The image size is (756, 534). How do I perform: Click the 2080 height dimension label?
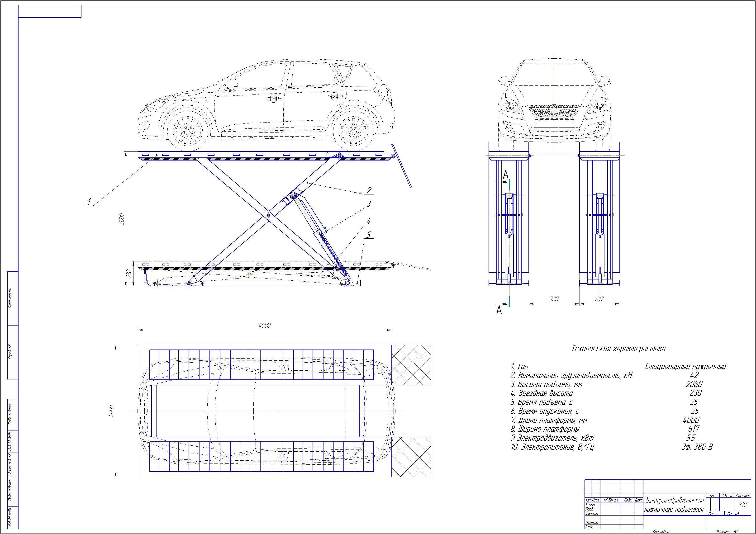[121, 219]
